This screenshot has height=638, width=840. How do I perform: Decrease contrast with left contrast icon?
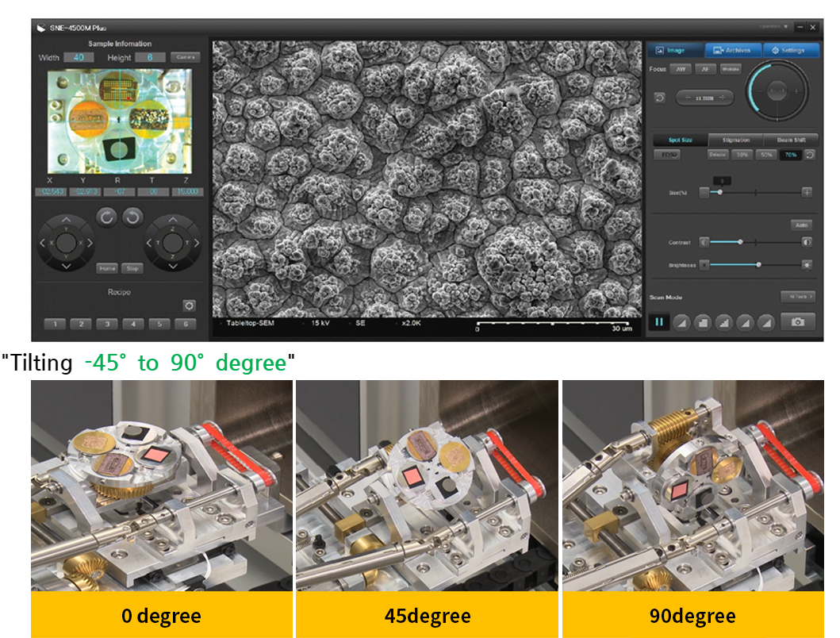704,242
